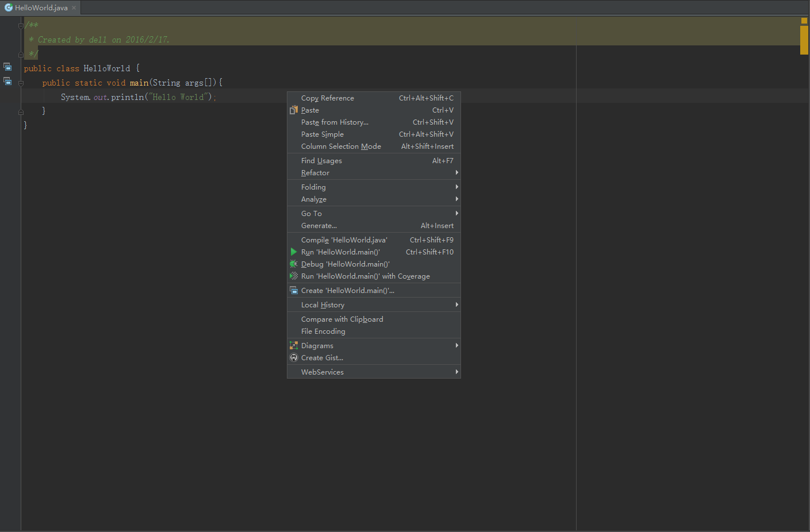This screenshot has width=810, height=532.
Task: Select Copy Reference from context menu
Action: click(374, 98)
